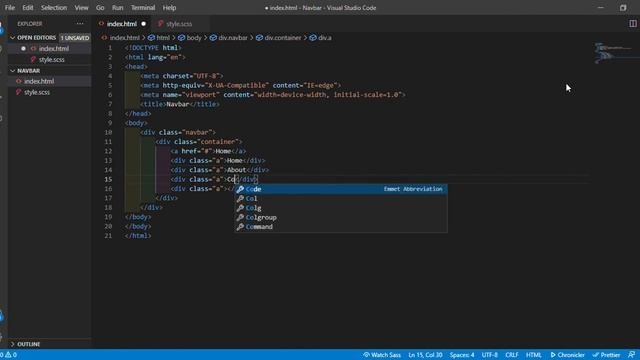Image resolution: width=640 pixels, height=360 pixels.
Task: Change indentation via Spaces: 4
Action: (x=462, y=355)
